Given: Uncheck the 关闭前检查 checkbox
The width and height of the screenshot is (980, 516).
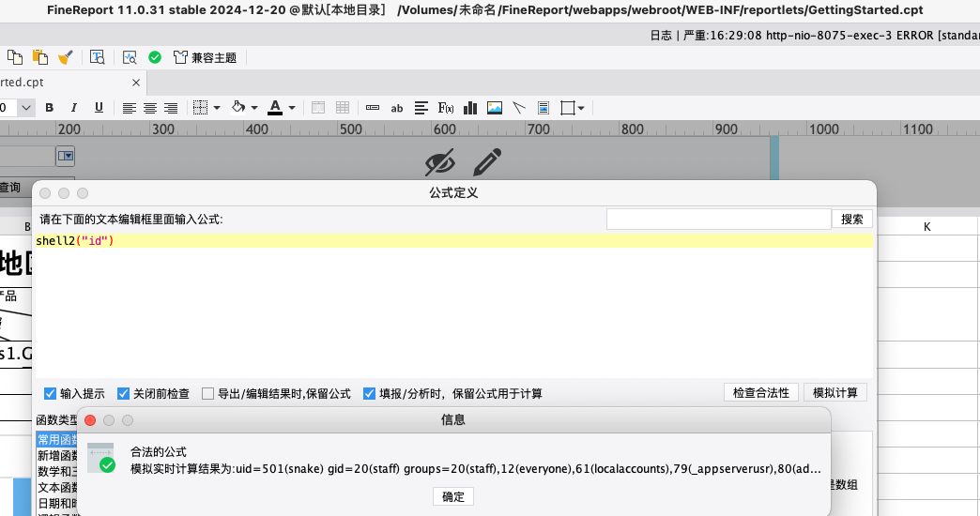Looking at the screenshot, I should (x=123, y=393).
